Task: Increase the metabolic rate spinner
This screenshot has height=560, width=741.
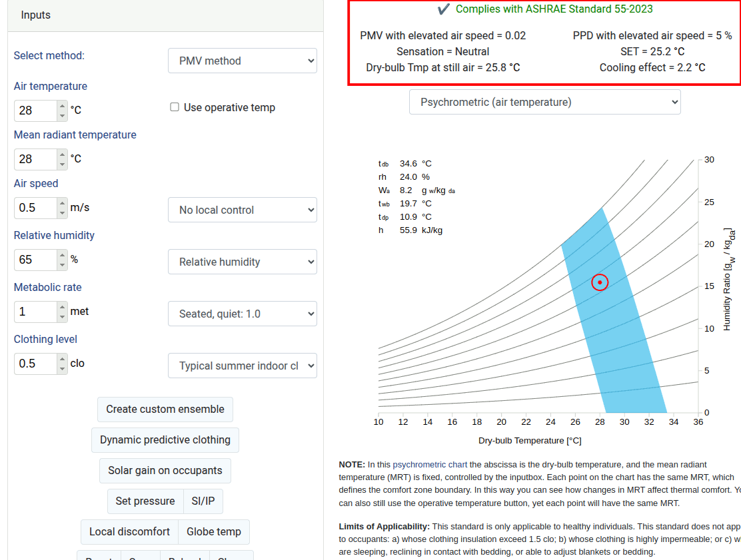Action: coord(62,306)
